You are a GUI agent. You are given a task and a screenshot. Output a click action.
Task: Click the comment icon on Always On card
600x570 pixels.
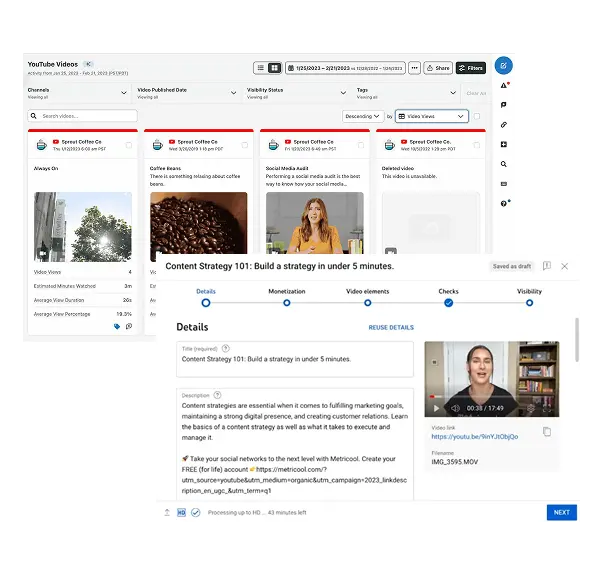[x=129, y=326]
